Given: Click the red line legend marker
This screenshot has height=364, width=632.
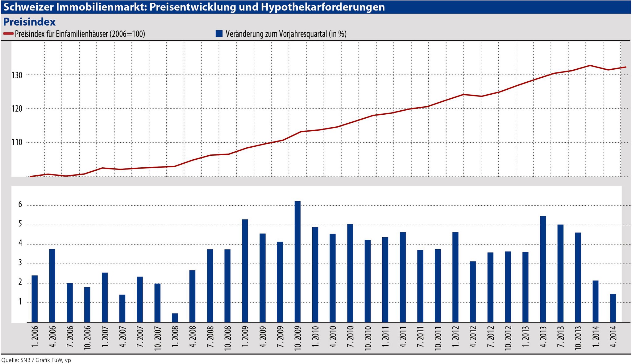Looking at the screenshot, I should (8, 34).
